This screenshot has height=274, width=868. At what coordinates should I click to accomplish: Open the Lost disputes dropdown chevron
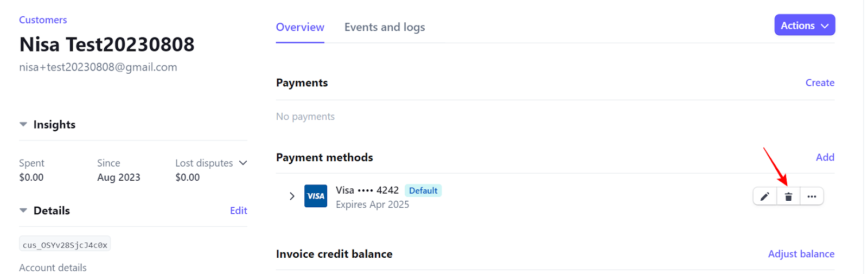(x=243, y=163)
